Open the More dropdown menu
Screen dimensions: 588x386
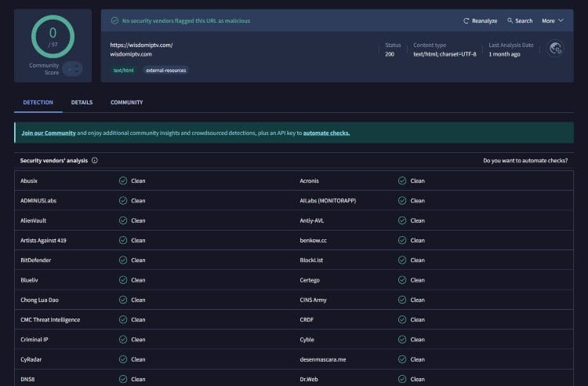pos(553,21)
